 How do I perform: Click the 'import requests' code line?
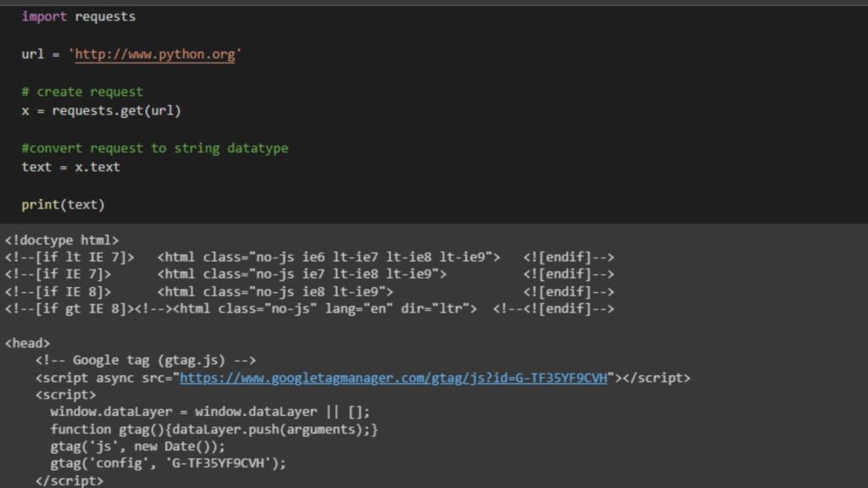pyautogui.click(x=79, y=17)
